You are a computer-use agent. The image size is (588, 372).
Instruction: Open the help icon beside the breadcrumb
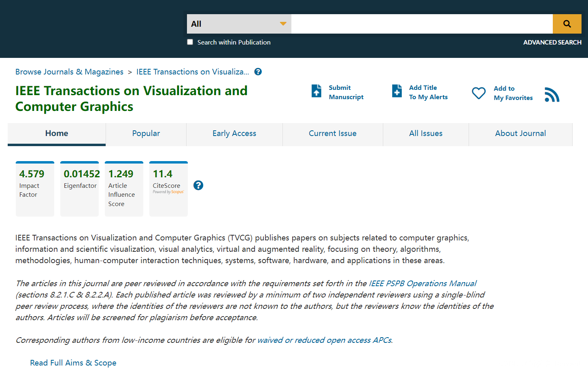[258, 72]
